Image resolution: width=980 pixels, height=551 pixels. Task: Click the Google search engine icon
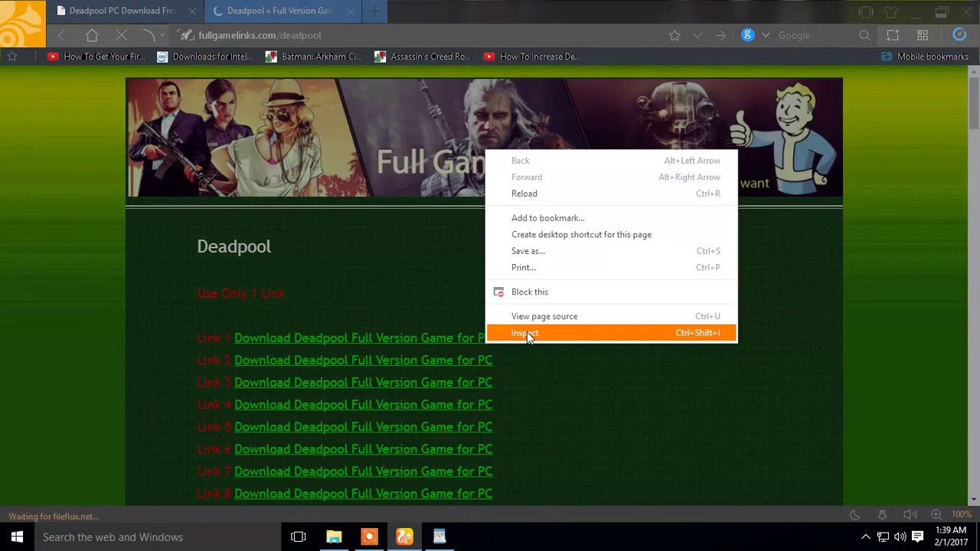coord(748,35)
